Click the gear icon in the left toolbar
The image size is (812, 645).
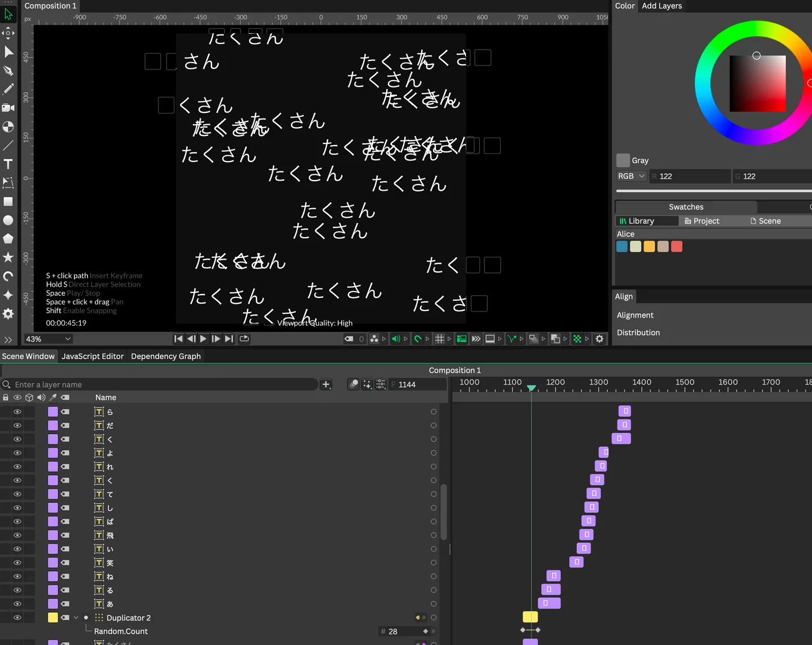(x=8, y=314)
